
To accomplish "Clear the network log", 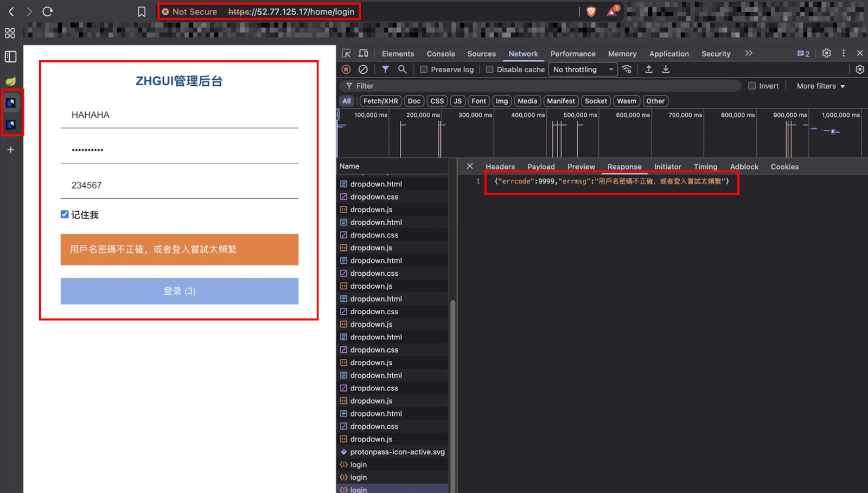I will (x=363, y=69).
